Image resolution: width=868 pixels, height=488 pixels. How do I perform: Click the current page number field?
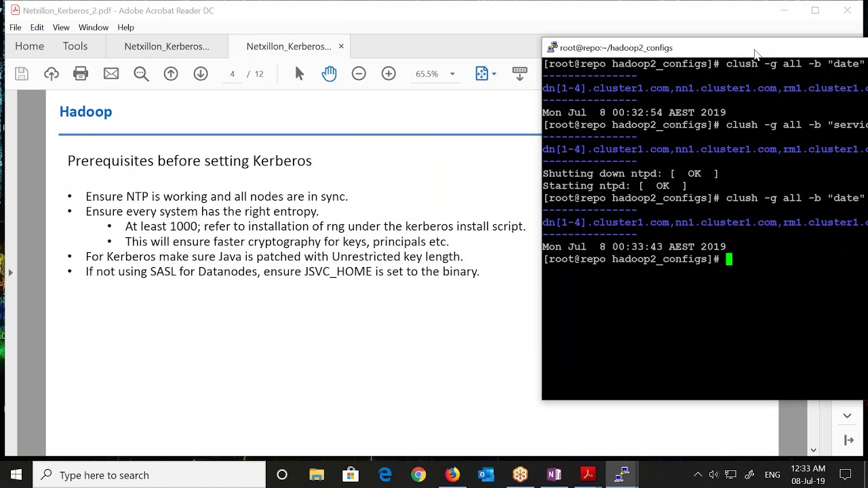point(232,74)
